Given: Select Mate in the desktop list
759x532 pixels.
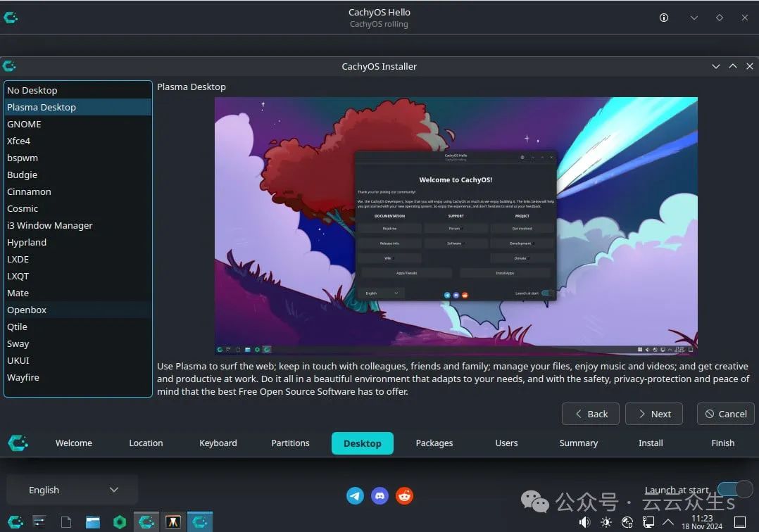Looking at the screenshot, I should (x=78, y=293).
